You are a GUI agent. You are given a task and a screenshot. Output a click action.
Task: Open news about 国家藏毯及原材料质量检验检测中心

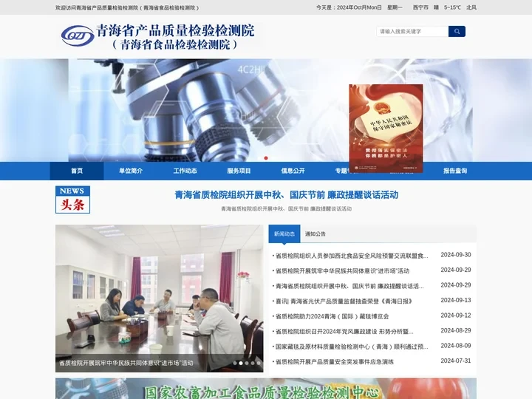(352, 347)
